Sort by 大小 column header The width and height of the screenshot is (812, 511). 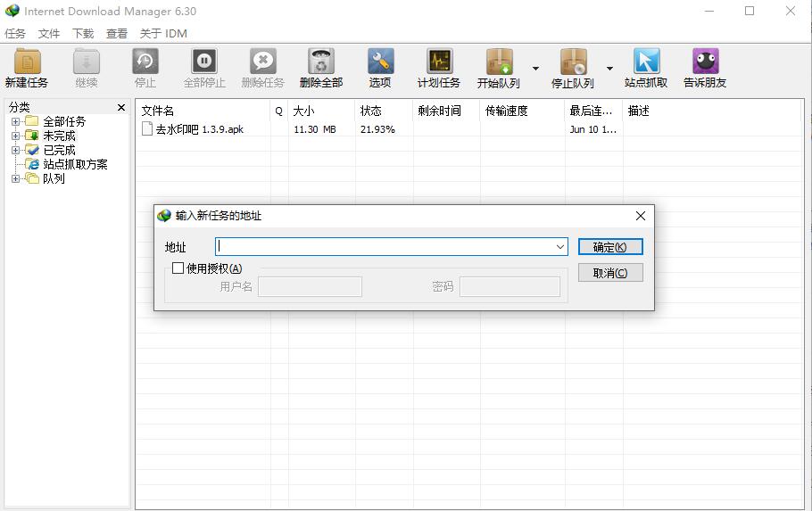click(x=321, y=111)
